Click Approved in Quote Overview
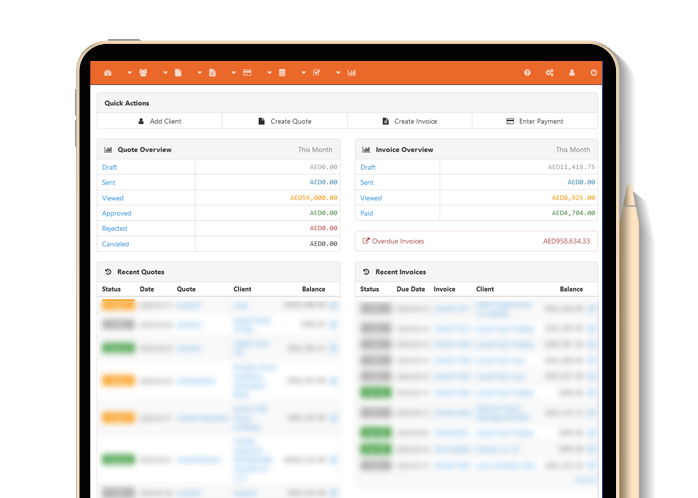Image resolution: width=698 pixels, height=498 pixels. (116, 213)
